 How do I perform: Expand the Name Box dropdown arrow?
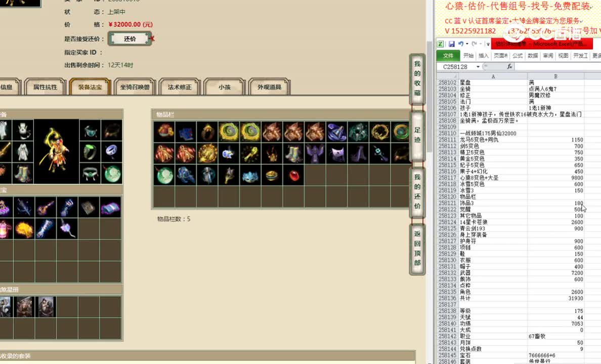(478, 67)
